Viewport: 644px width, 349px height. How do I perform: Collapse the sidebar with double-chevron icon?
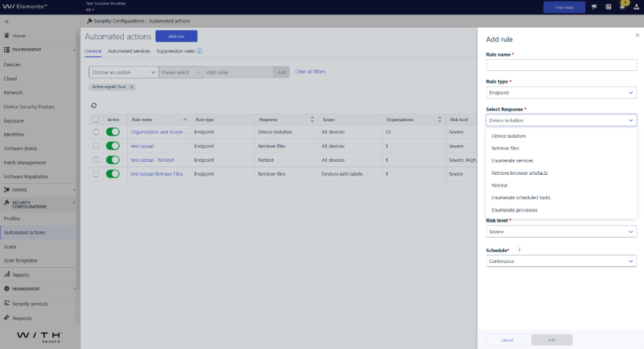(7, 21)
